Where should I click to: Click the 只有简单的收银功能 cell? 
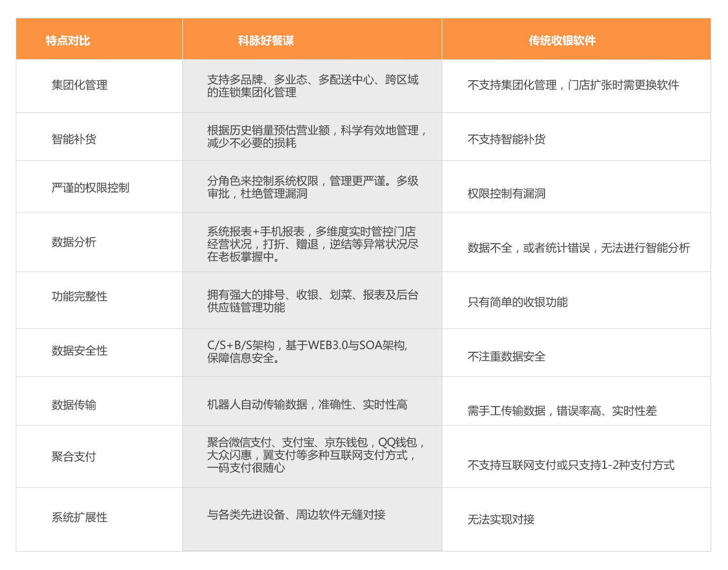click(x=576, y=301)
